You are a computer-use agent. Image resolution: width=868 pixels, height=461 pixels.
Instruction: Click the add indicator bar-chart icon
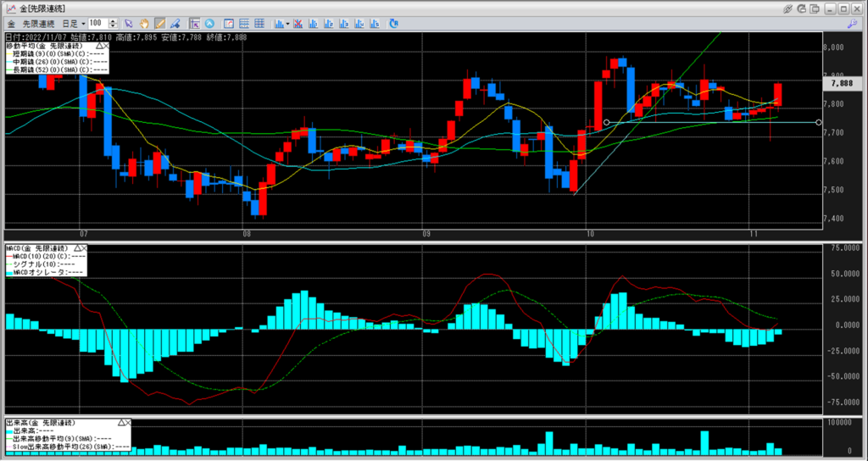point(279,23)
